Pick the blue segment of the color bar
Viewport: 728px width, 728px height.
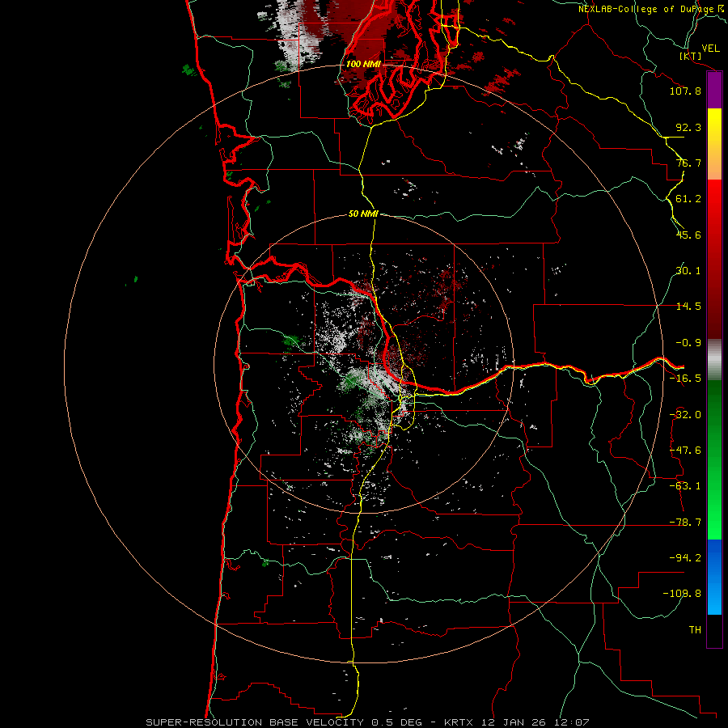click(x=714, y=577)
